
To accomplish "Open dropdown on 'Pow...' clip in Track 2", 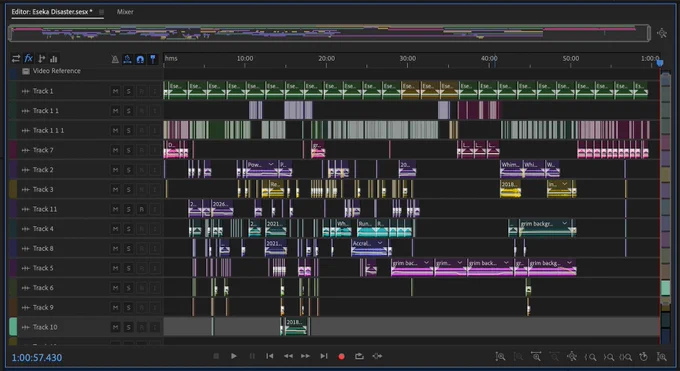I will 271,164.
